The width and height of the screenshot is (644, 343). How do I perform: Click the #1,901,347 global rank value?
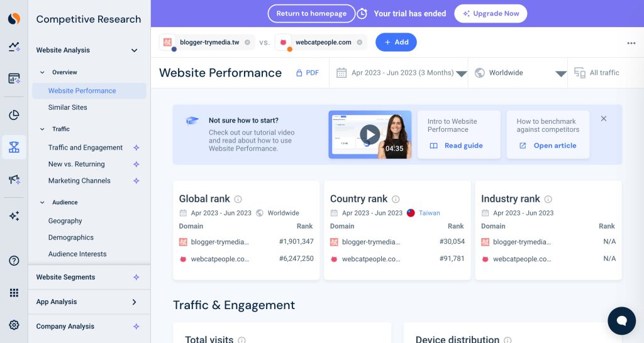pyautogui.click(x=296, y=242)
